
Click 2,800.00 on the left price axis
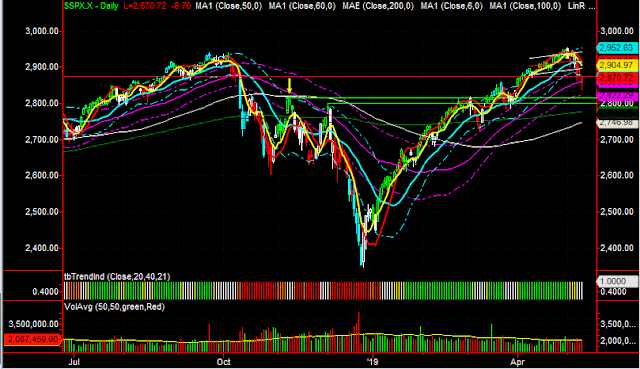click(41, 103)
